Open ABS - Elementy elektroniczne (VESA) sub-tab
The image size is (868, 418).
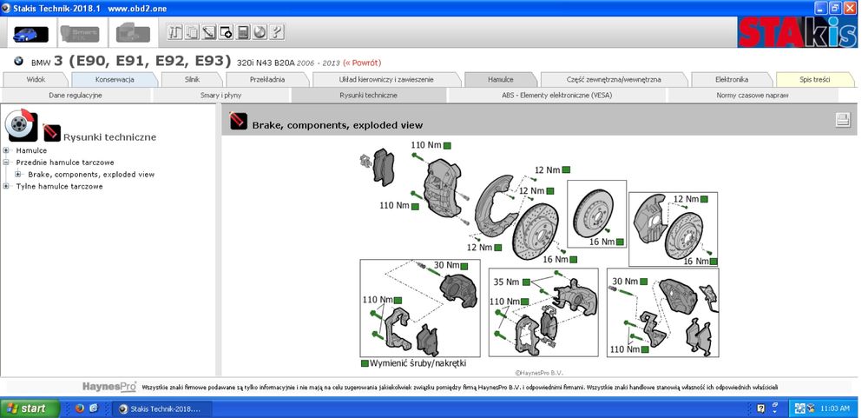pos(557,95)
